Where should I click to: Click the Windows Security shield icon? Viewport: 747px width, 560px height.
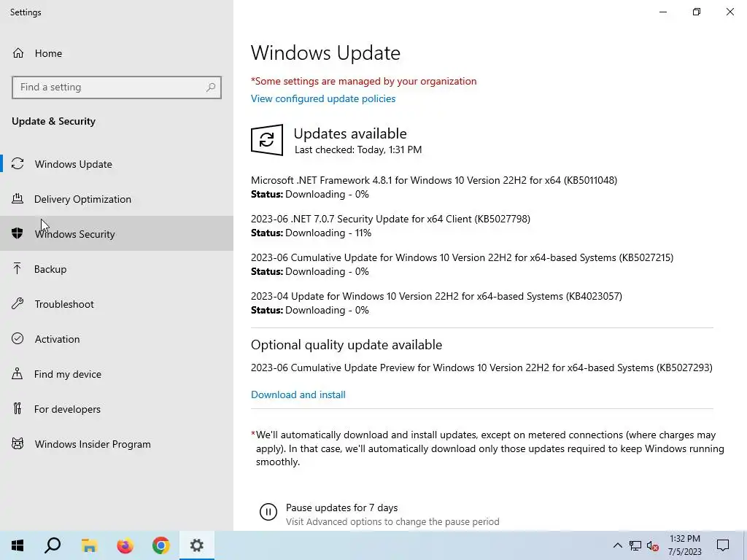(18, 233)
